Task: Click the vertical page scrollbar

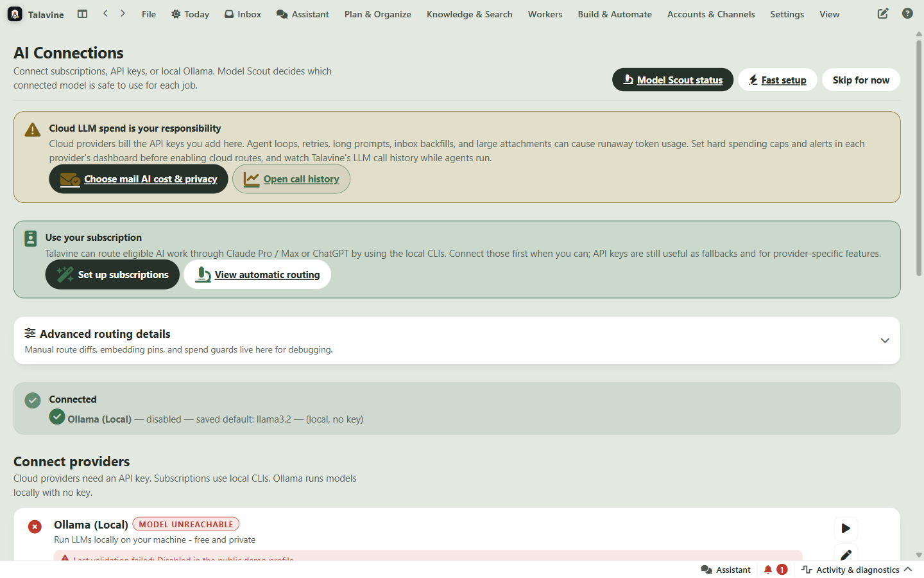Action: tap(919, 159)
